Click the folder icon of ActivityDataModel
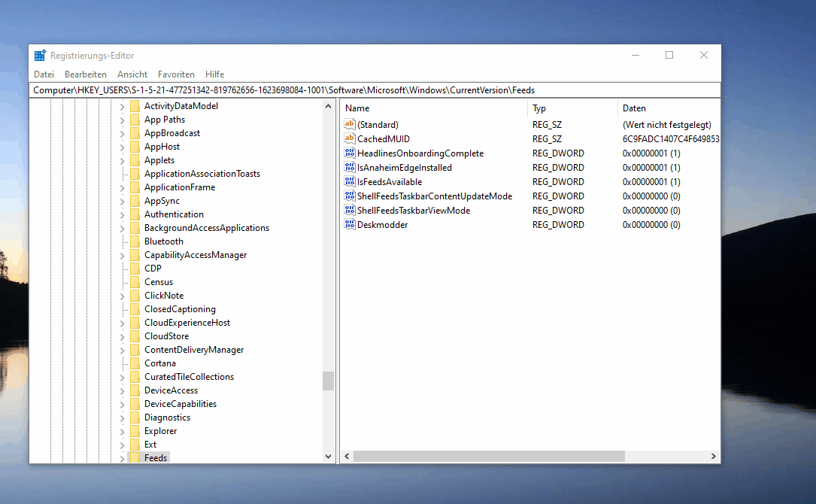 pos(135,106)
